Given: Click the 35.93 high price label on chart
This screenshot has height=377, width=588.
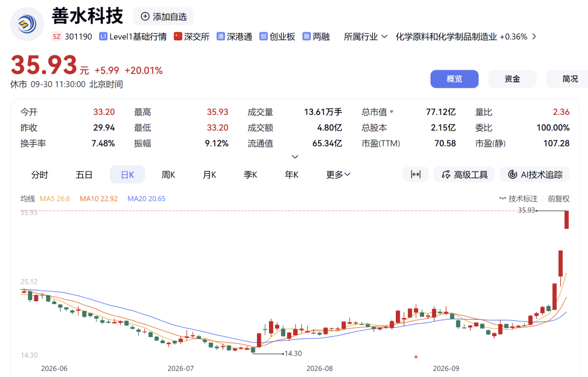Looking at the screenshot, I should point(526,210).
